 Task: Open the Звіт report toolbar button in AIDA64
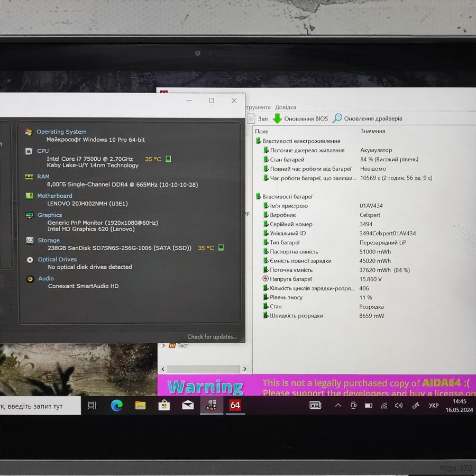click(258, 118)
